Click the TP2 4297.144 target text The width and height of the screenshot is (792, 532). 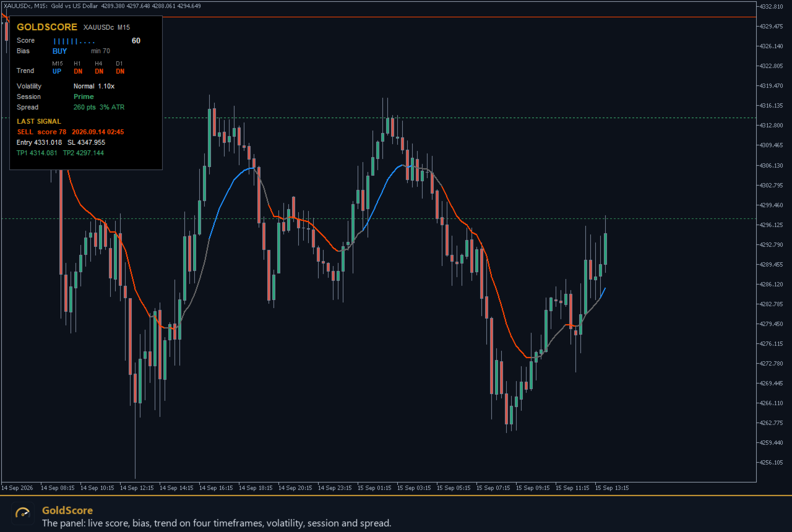[84, 153]
